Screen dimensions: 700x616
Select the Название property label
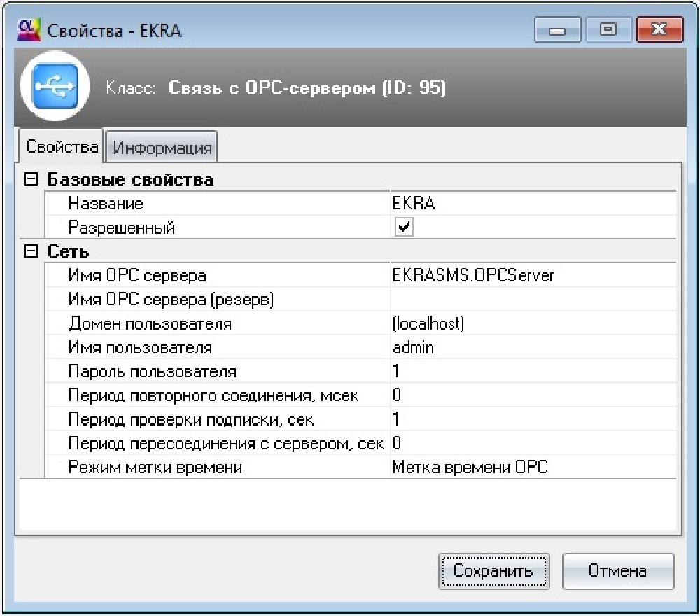point(106,204)
